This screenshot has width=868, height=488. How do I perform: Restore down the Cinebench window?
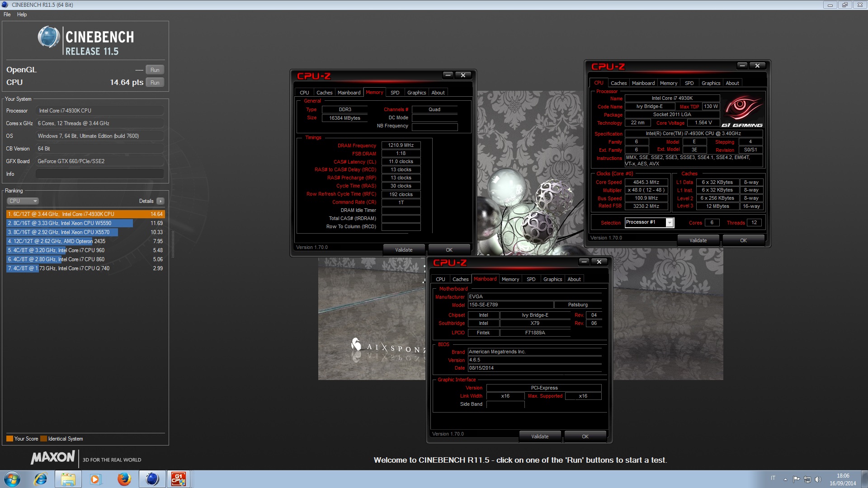pyautogui.click(x=844, y=5)
